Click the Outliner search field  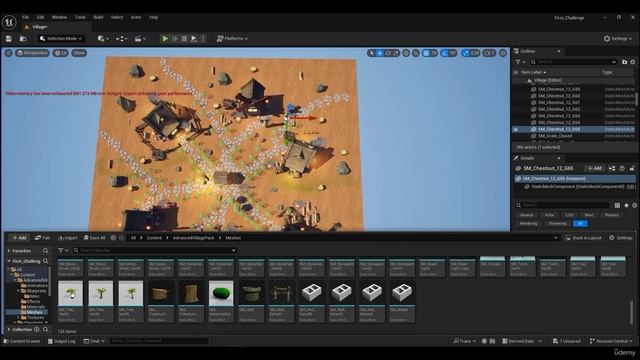coord(573,62)
